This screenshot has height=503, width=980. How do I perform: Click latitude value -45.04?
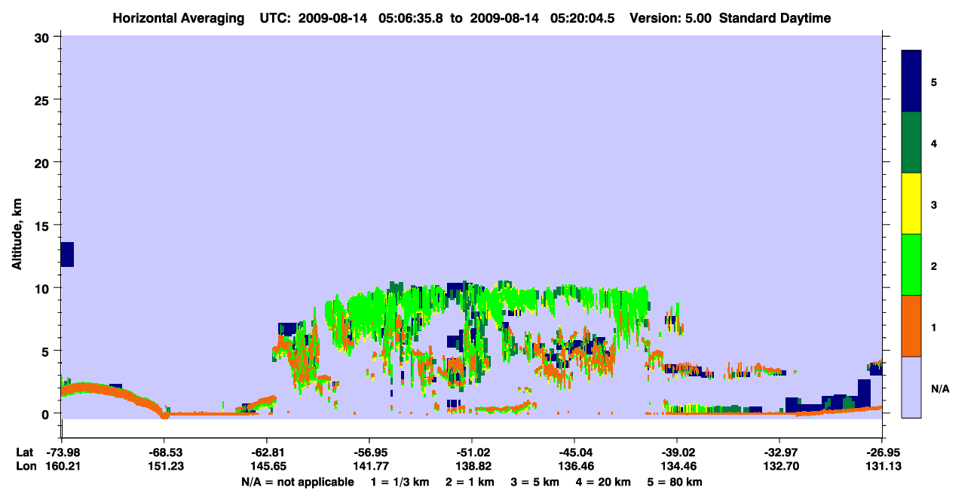(x=574, y=452)
